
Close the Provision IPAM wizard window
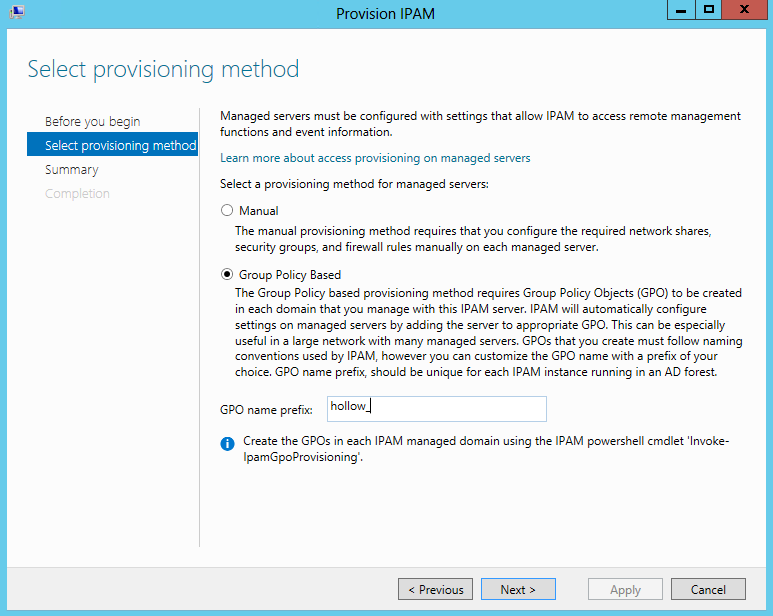[747, 11]
